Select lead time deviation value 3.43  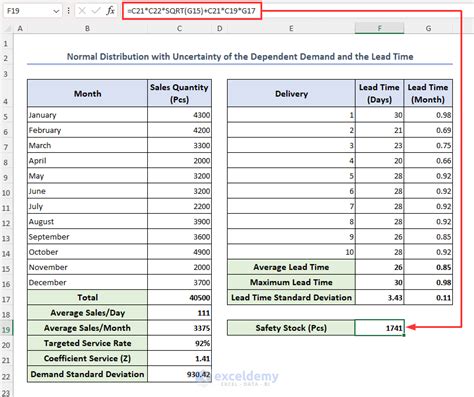click(379, 297)
